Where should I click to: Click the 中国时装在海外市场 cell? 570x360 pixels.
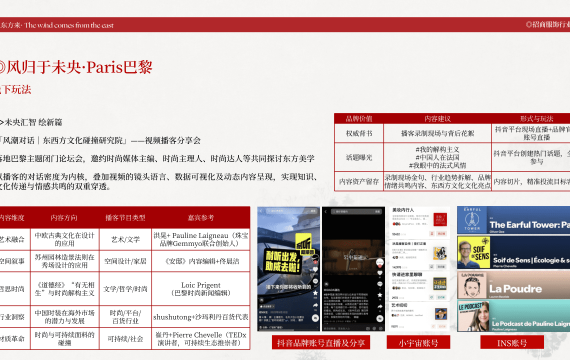coord(64,317)
